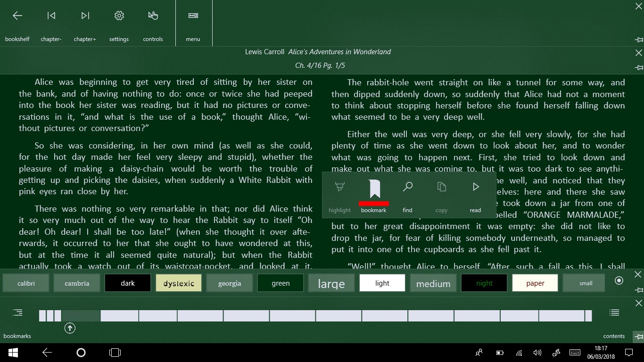
Task: Close the book title bar
Action: 639,53
